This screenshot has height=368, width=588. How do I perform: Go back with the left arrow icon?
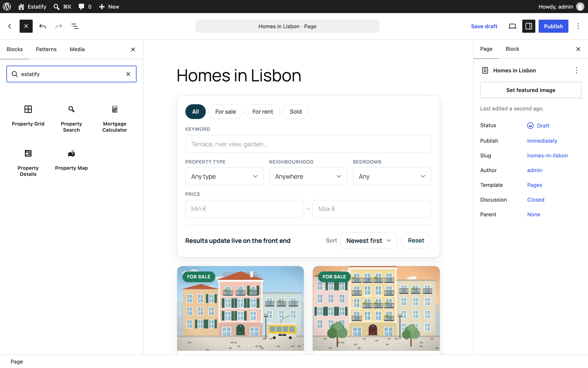(10, 26)
